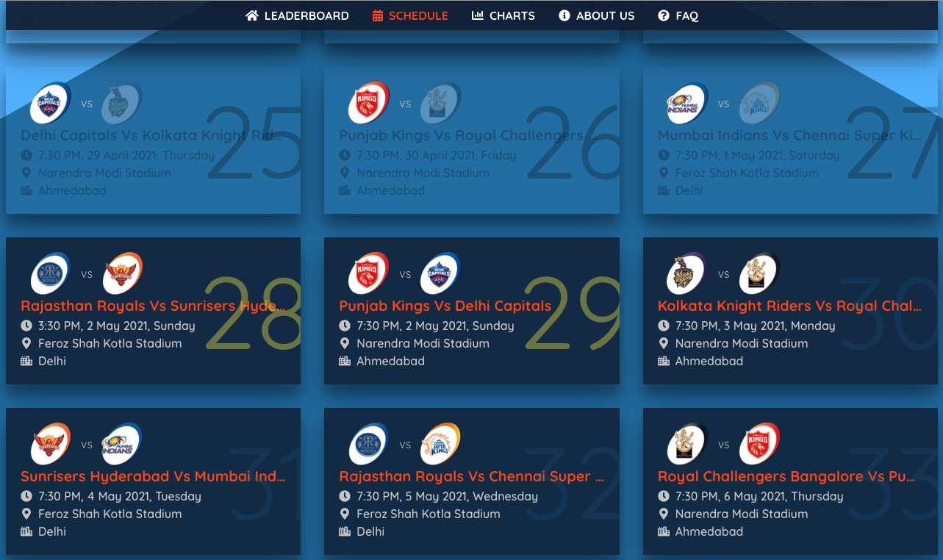Screen dimensions: 943x560
Task: Click Royal Challengers Bangalore logo in match 33
Action: click(686, 445)
